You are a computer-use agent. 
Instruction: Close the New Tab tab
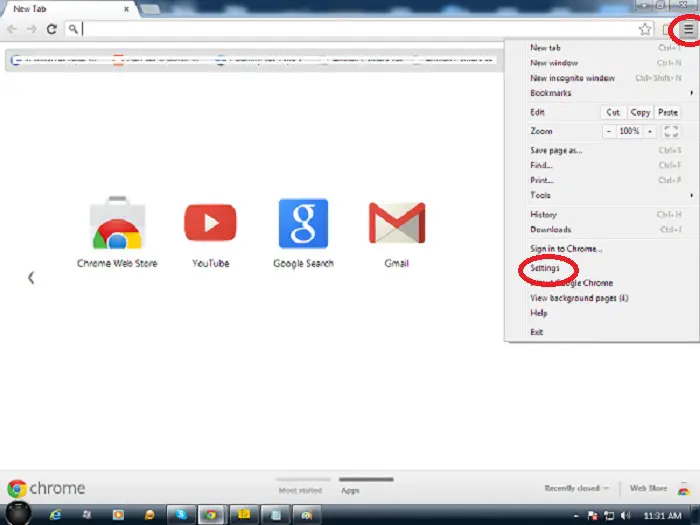(126, 9)
